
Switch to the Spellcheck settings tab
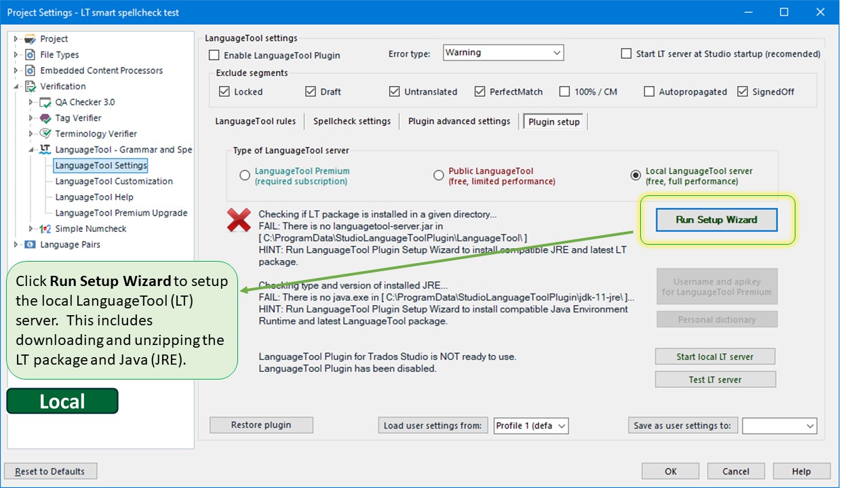pos(351,121)
